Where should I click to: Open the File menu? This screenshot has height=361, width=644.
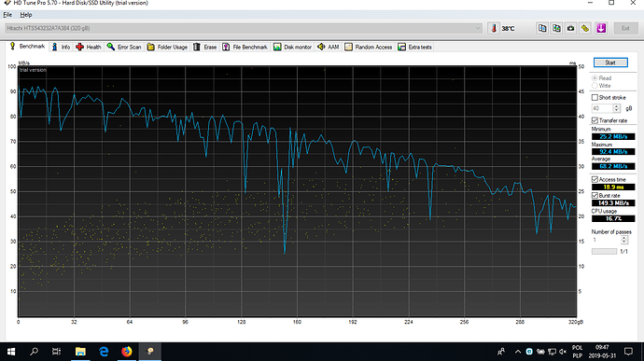tap(7, 15)
